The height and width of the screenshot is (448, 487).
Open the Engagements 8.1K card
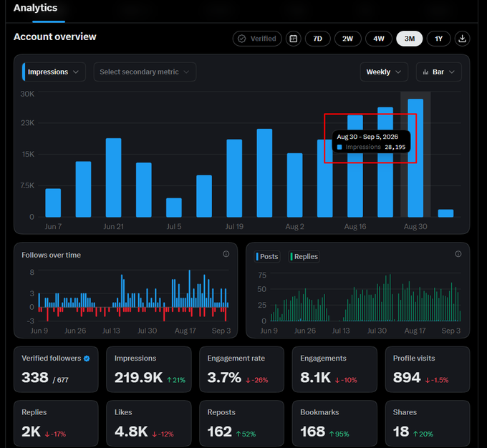[334, 369]
